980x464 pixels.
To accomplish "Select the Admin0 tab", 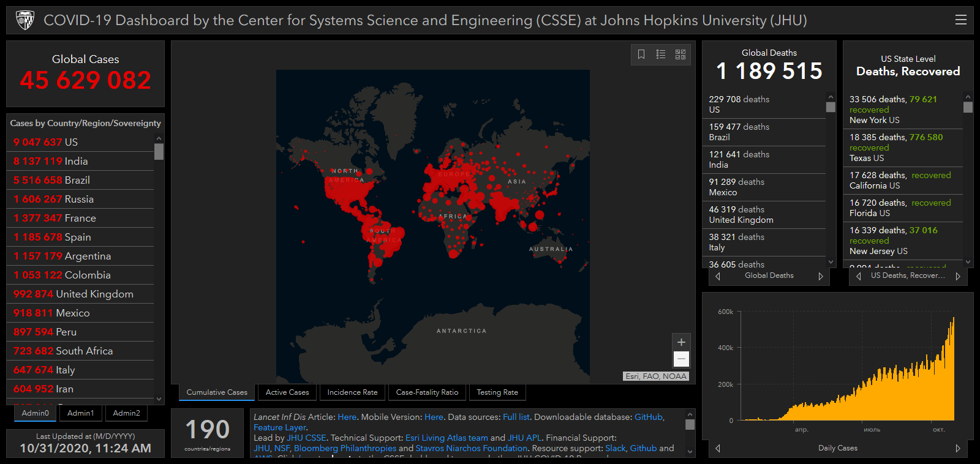I will (36, 413).
